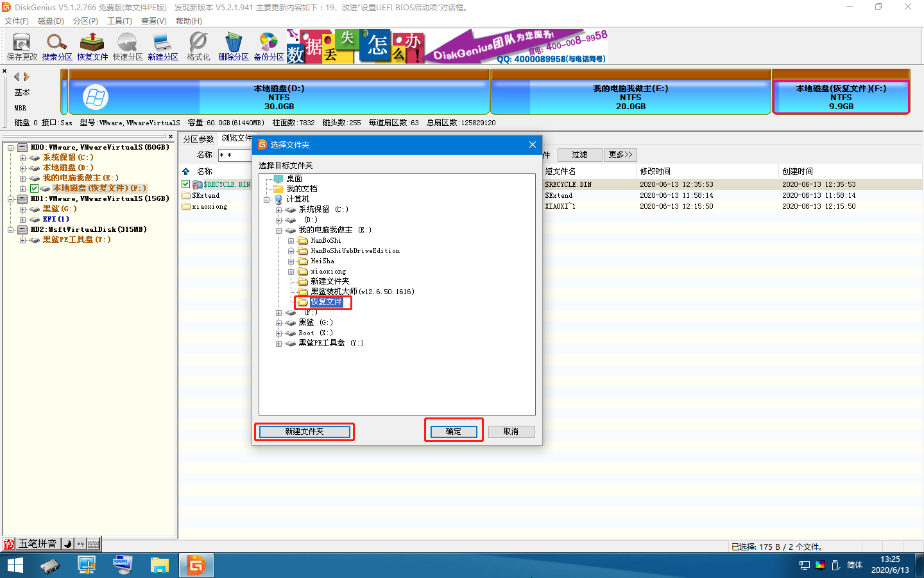Select Boot (X:) drive in dialog tree
The height and width of the screenshot is (578, 924).
tap(316, 333)
